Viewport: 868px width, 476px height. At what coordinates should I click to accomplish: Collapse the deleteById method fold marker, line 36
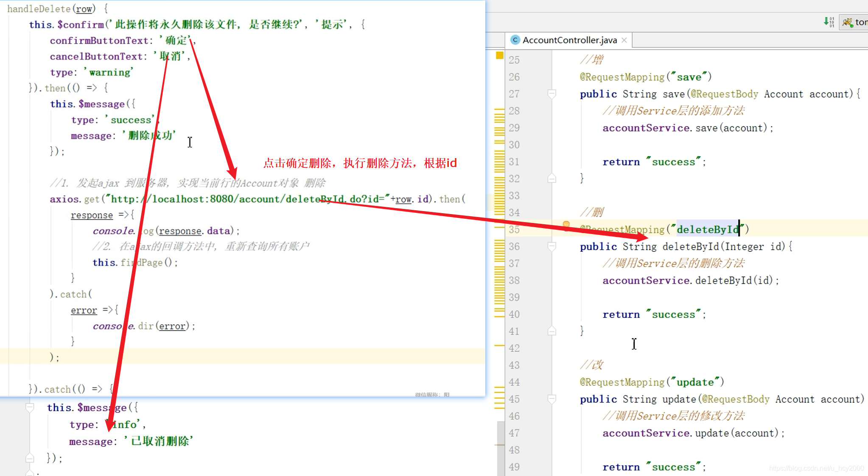(552, 246)
